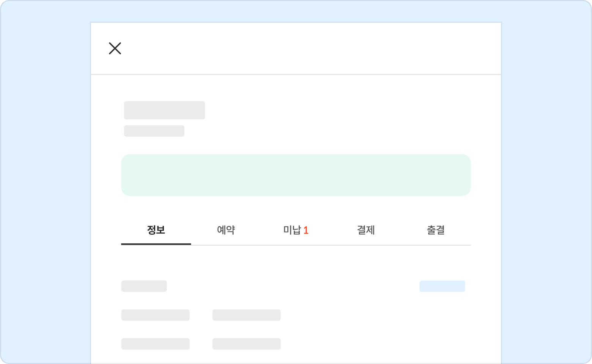Image resolution: width=592 pixels, height=364 pixels.
Task: Click the dark underline beneath the 정보 tab
Action: click(x=156, y=244)
